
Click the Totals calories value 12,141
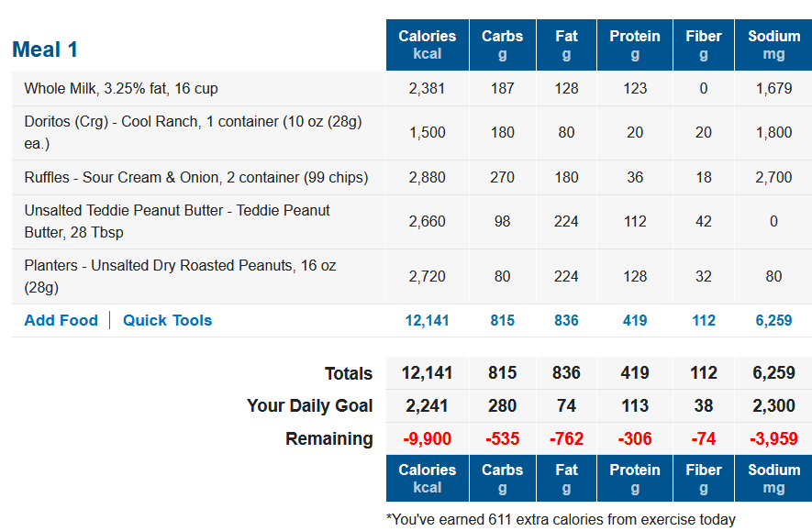click(x=428, y=373)
